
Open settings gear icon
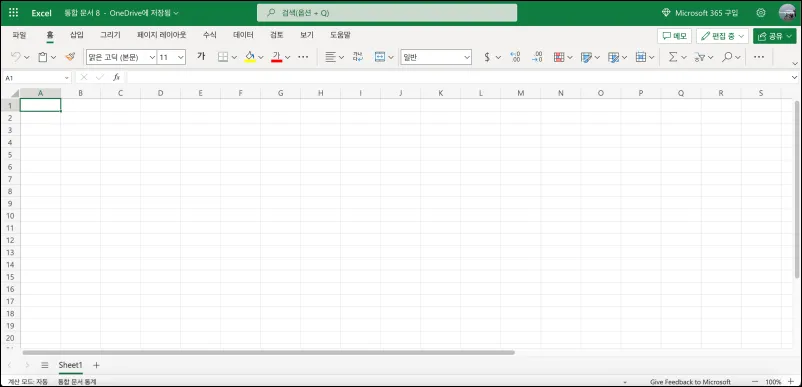761,13
